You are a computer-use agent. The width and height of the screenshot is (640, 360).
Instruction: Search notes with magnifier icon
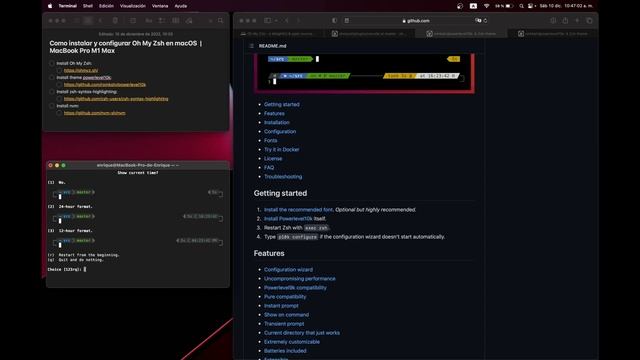221,20
